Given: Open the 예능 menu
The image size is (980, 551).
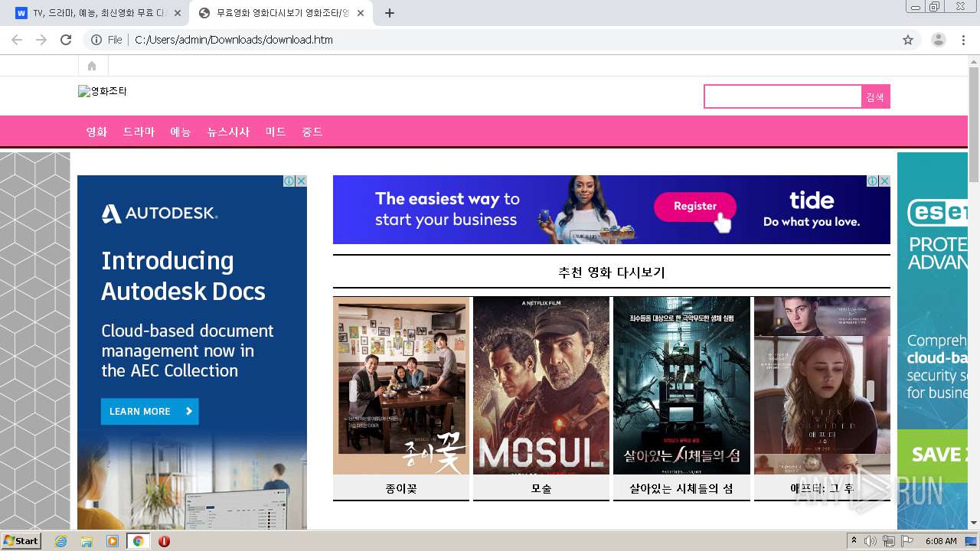Looking at the screenshot, I should point(181,132).
